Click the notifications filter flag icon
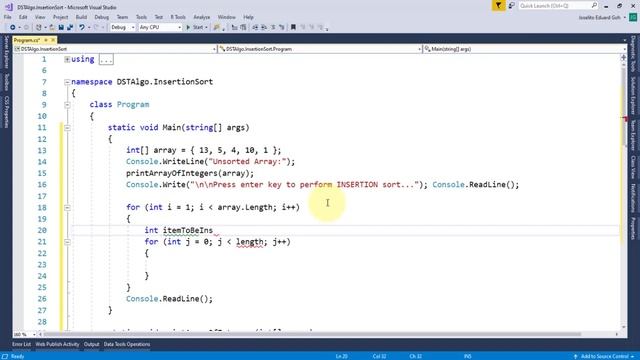 498,6
